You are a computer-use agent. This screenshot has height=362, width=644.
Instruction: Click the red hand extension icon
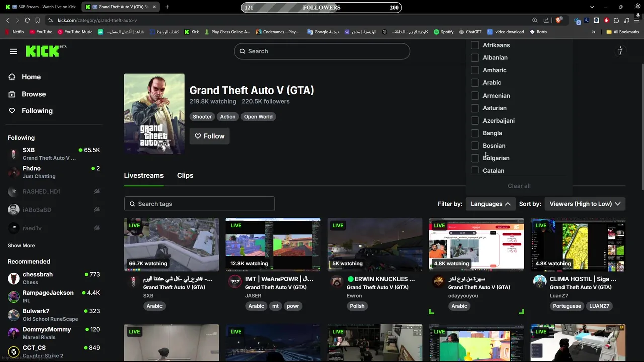[606, 20]
